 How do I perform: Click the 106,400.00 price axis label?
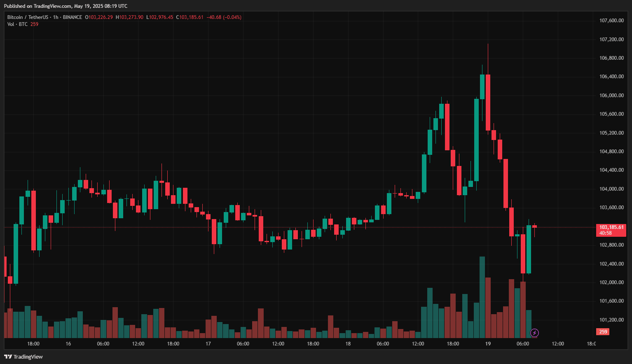(x=611, y=77)
